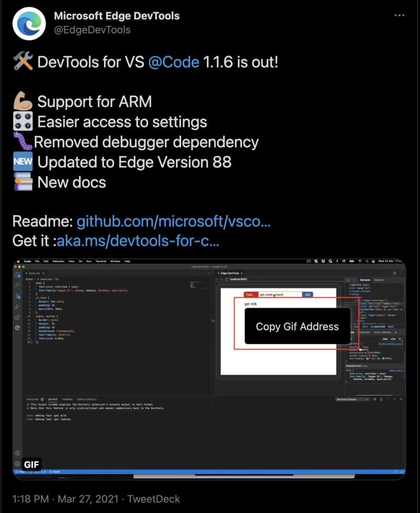Open the tweet's three-dot more options menu
The width and height of the screenshot is (420, 513).
click(x=400, y=15)
